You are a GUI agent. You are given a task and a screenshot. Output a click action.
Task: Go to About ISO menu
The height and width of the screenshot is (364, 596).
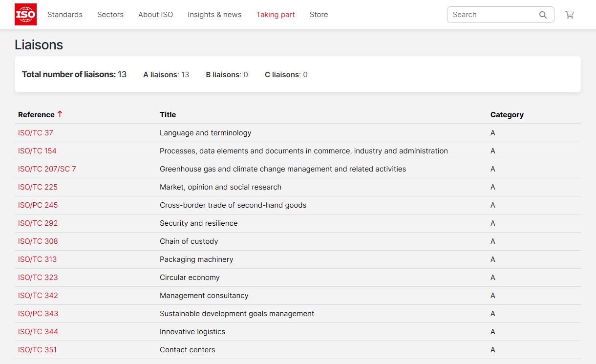155,15
